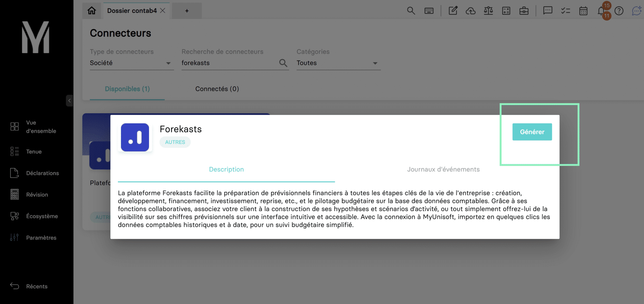This screenshot has width=644, height=304.
Task: Expand the Catégories dropdown showing Toutes
Action: pos(338,63)
